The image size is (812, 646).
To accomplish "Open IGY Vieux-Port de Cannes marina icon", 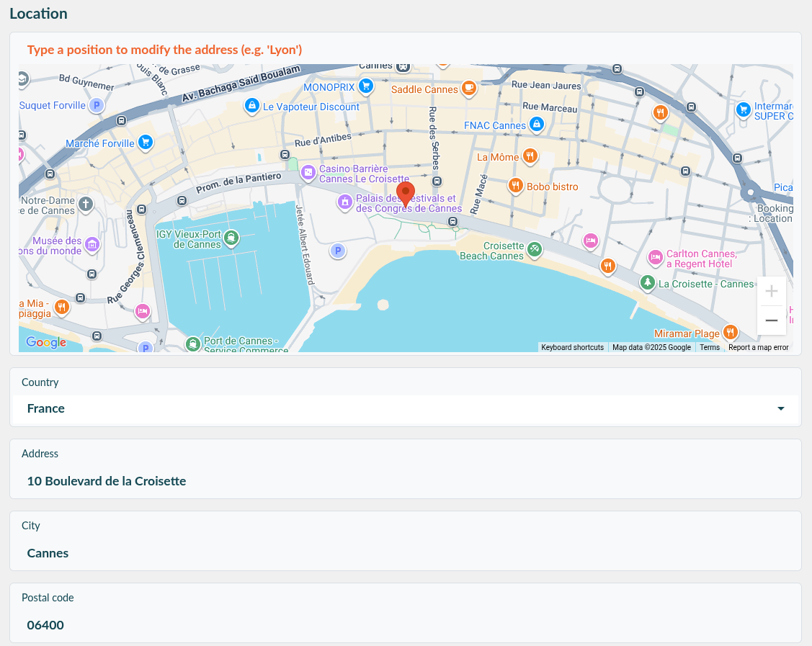I will 231,238.
